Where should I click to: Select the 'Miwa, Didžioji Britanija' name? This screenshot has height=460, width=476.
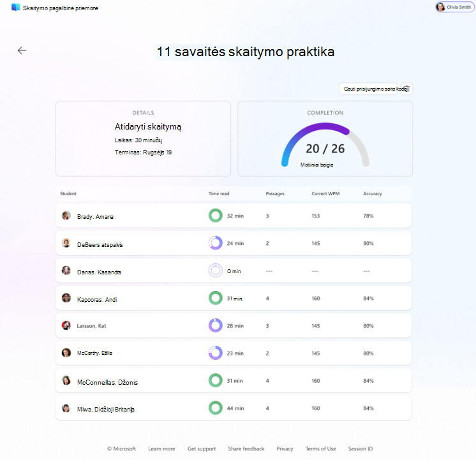pos(106,410)
